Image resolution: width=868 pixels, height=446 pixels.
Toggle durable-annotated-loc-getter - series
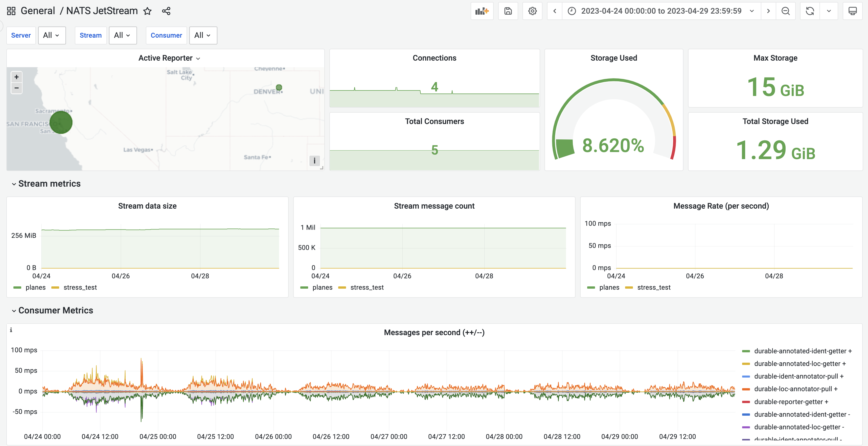tap(799, 427)
